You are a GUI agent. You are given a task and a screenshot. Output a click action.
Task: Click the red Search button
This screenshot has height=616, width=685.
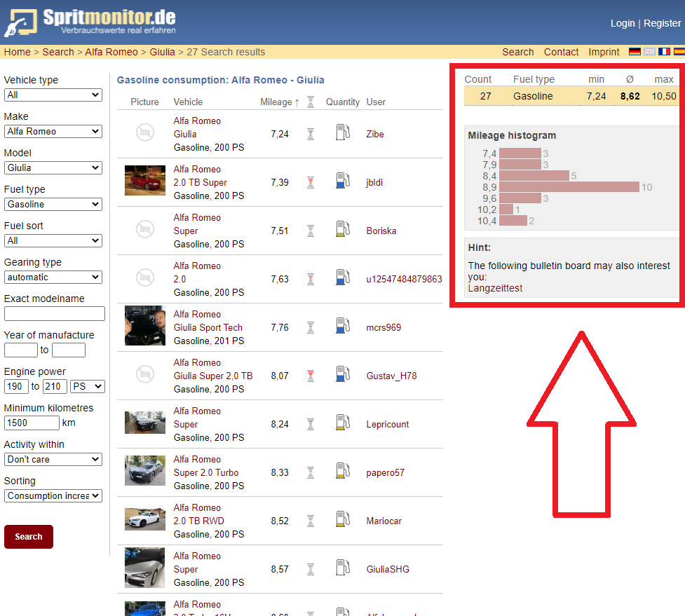click(29, 537)
